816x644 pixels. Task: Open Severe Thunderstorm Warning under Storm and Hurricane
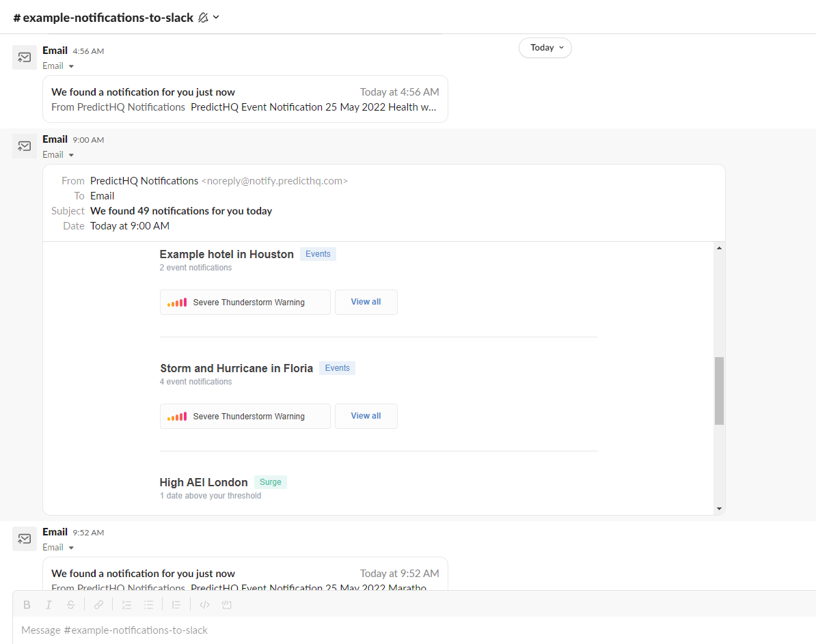(x=245, y=416)
